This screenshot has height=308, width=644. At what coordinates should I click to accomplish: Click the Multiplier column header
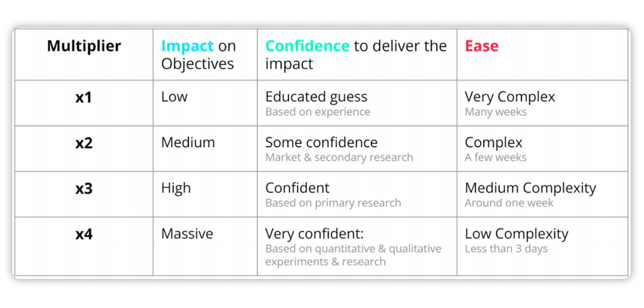pyautogui.click(x=84, y=46)
